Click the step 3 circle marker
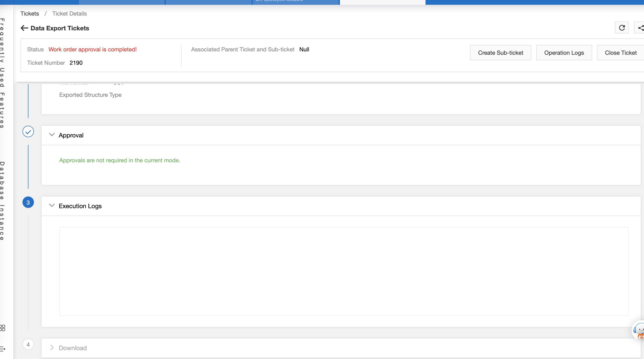The image size is (644, 359). (28, 202)
